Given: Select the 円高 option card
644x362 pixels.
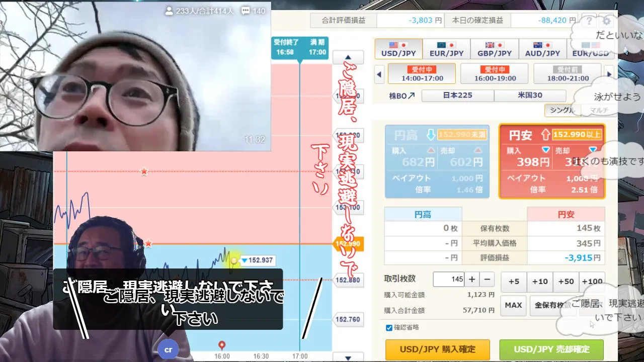Looking at the screenshot, I should click(437, 161).
